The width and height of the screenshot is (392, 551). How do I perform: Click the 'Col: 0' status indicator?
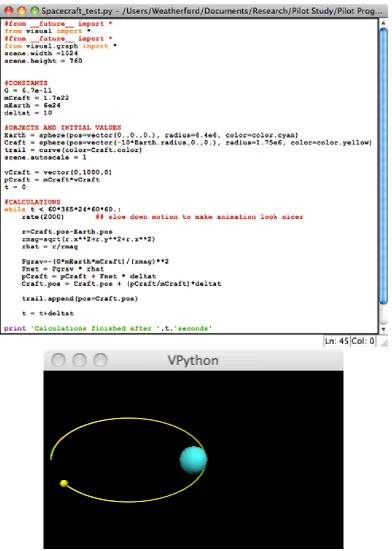pyautogui.click(x=362, y=341)
